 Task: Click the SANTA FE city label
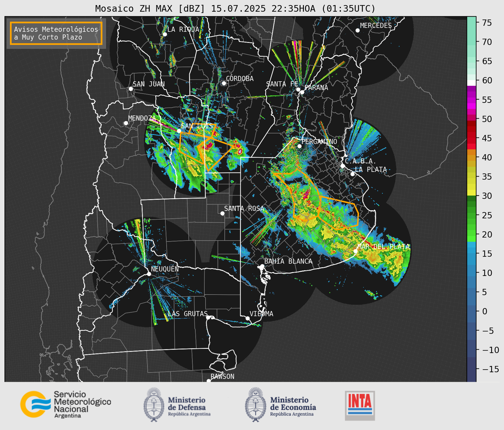coord(282,84)
